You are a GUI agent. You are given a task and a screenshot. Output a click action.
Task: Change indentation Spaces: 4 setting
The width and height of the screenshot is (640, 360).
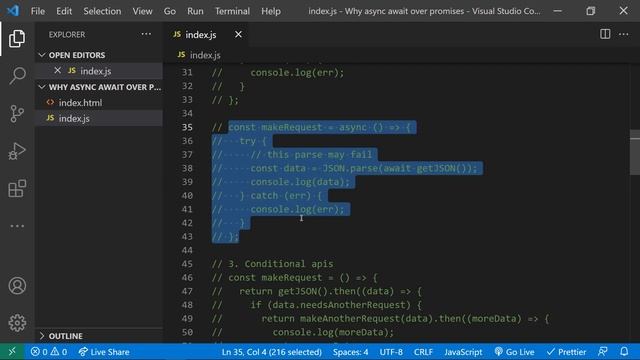[350, 351]
